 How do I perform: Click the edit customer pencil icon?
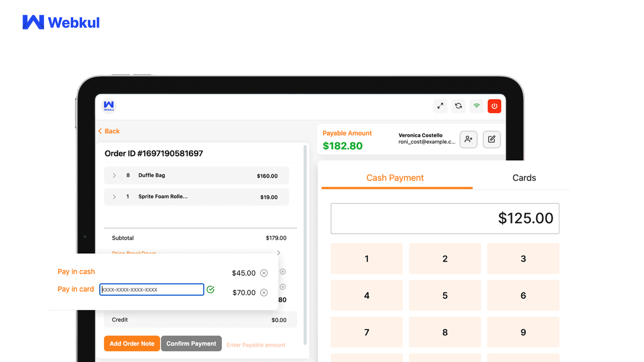pos(491,139)
